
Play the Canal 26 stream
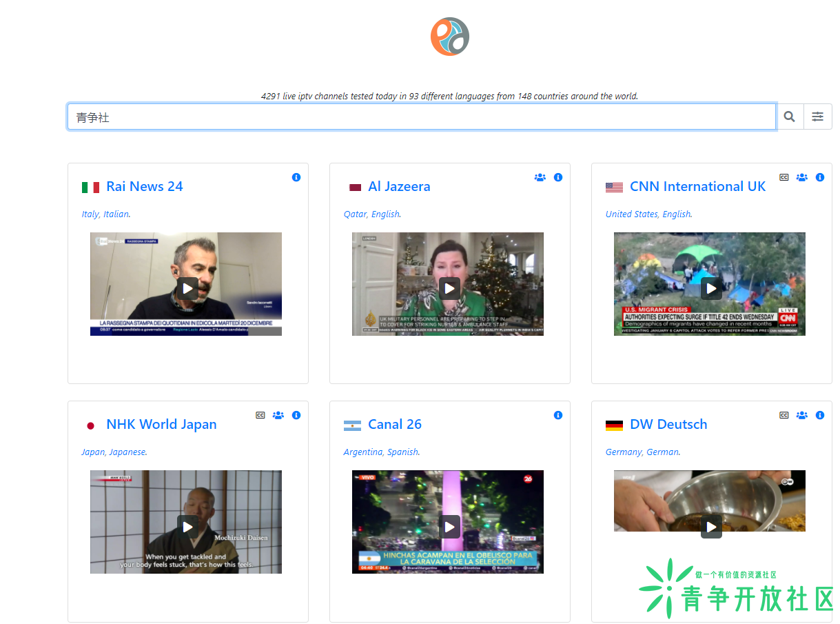449,527
